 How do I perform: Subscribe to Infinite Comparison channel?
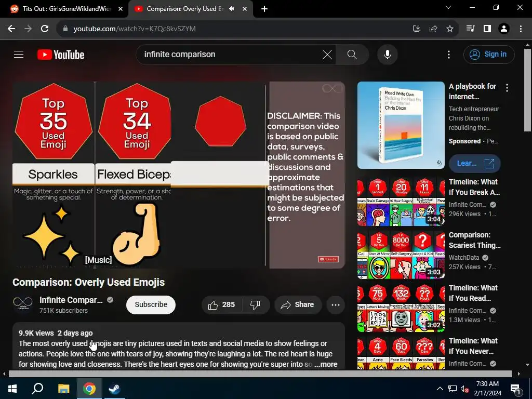pos(151,304)
